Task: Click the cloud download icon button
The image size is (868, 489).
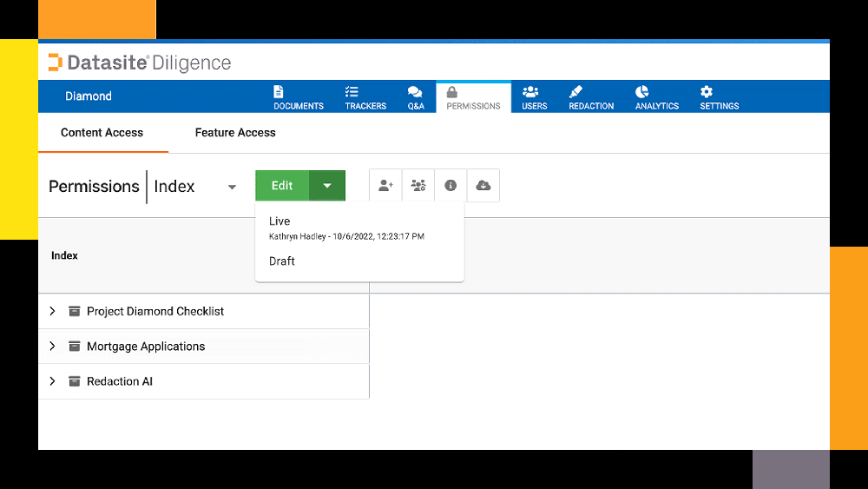Action: [x=483, y=186]
